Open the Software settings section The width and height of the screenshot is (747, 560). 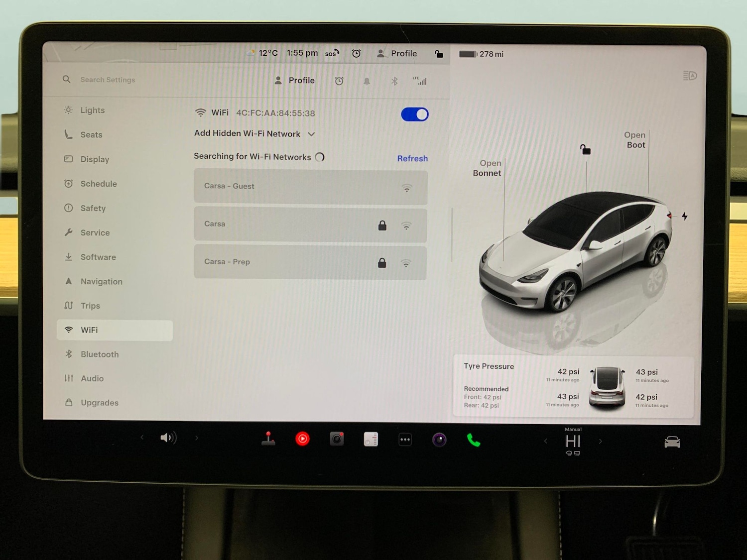[x=98, y=257]
